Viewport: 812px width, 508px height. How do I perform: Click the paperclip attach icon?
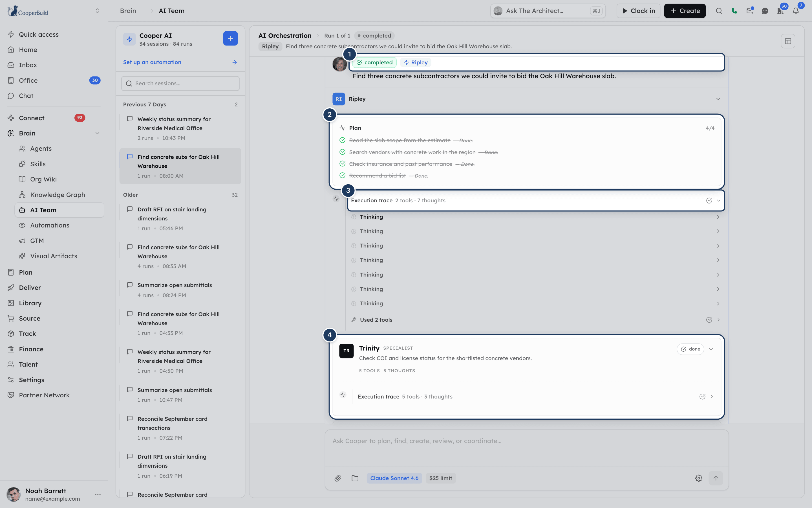pos(337,478)
